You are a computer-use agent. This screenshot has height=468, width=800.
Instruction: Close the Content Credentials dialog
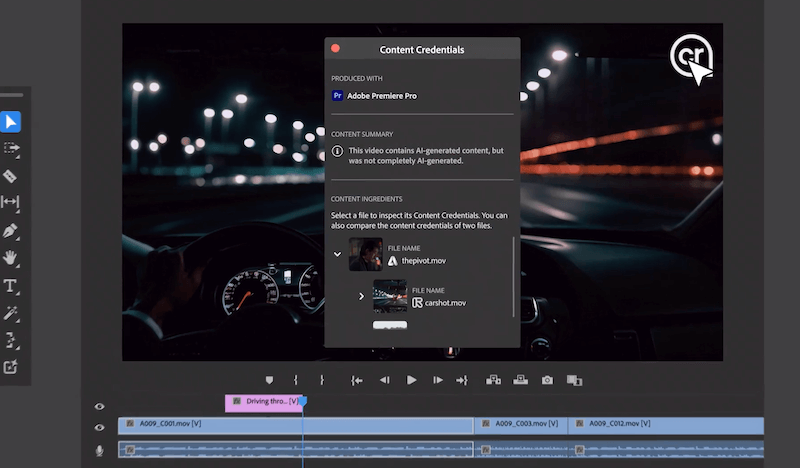(335, 48)
